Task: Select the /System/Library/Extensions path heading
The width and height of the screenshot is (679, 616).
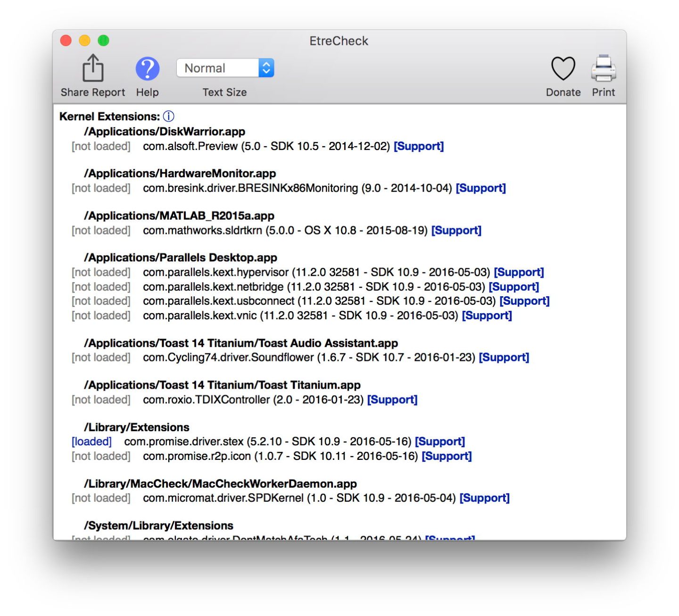Action: point(158,526)
